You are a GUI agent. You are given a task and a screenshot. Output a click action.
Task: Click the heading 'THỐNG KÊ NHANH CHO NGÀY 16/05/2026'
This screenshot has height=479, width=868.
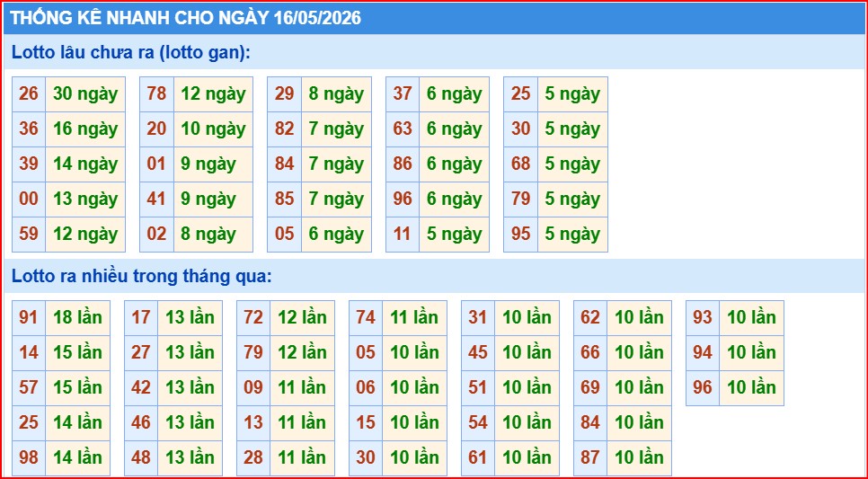185,18
